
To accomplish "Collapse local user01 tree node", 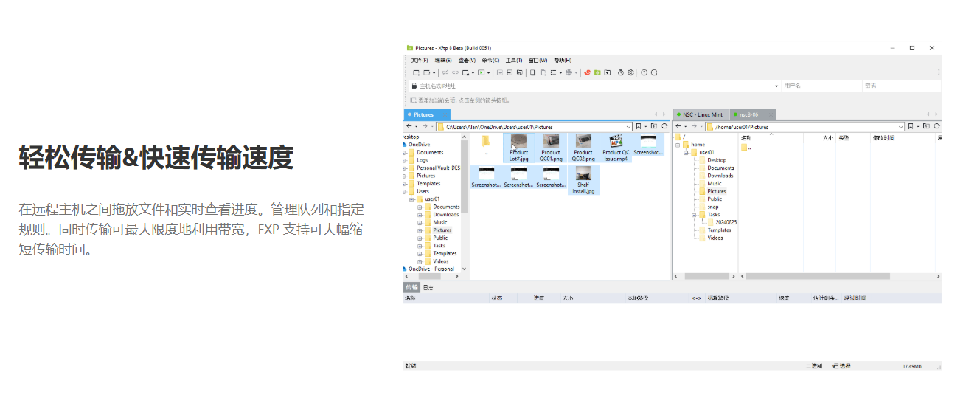I will click(x=411, y=199).
